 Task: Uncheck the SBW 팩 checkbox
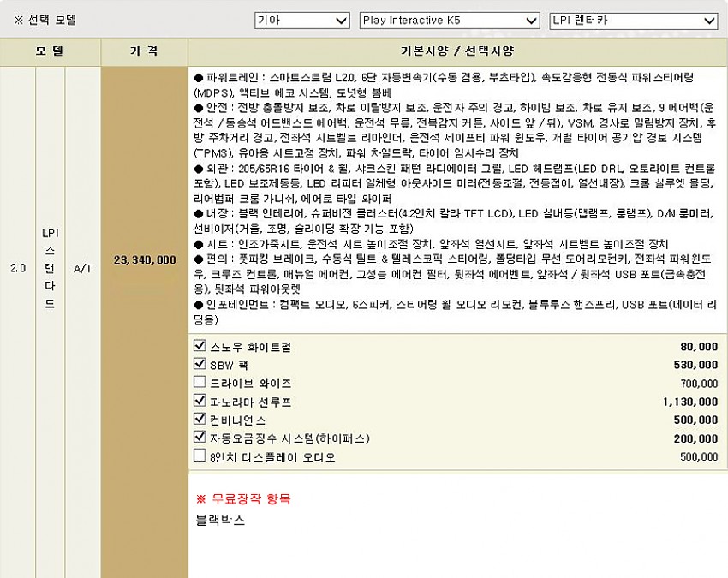click(x=200, y=364)
